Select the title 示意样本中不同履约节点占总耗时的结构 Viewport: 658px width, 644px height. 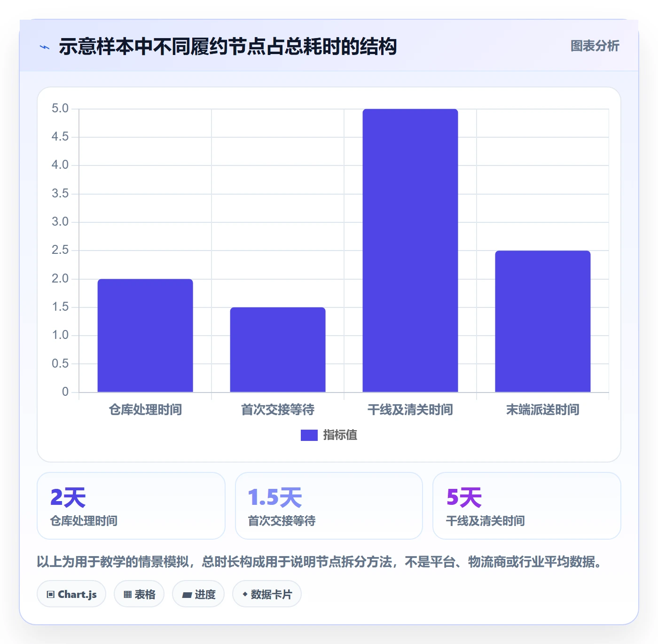click(228, 47)
